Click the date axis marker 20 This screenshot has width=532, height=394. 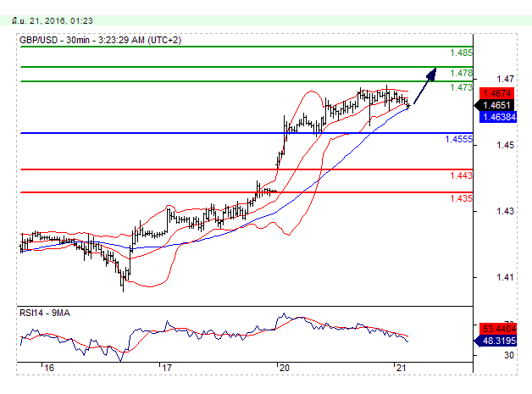(285, 368)
